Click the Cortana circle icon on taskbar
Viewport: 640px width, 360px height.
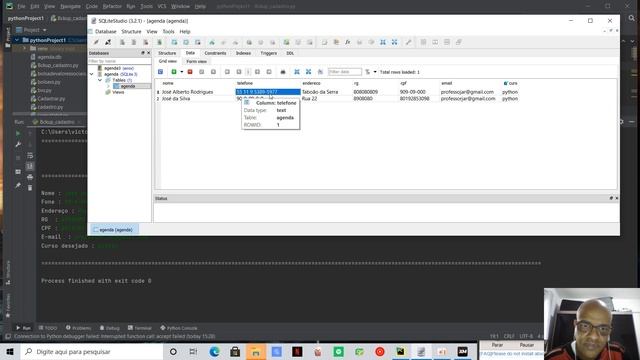tap(173, 351)
